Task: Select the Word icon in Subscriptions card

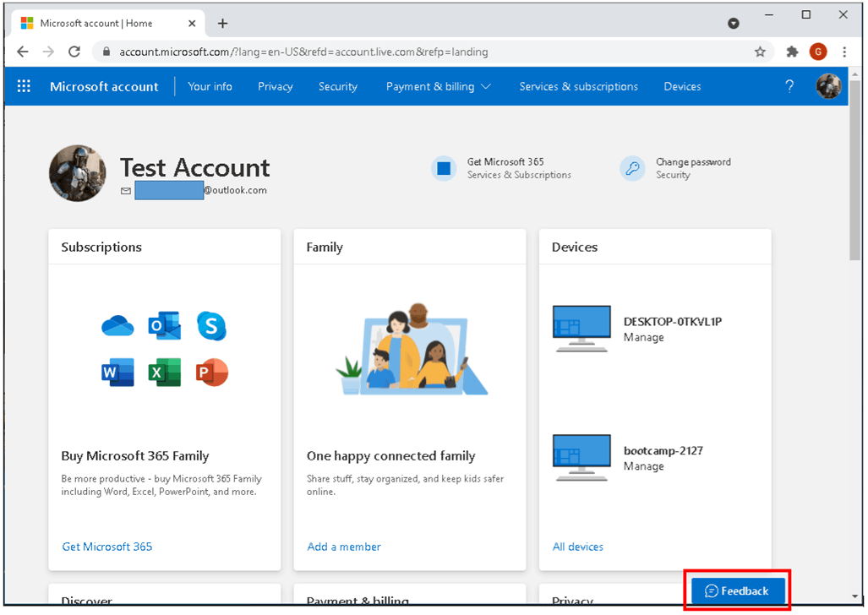Action: (x=117, y=372)
